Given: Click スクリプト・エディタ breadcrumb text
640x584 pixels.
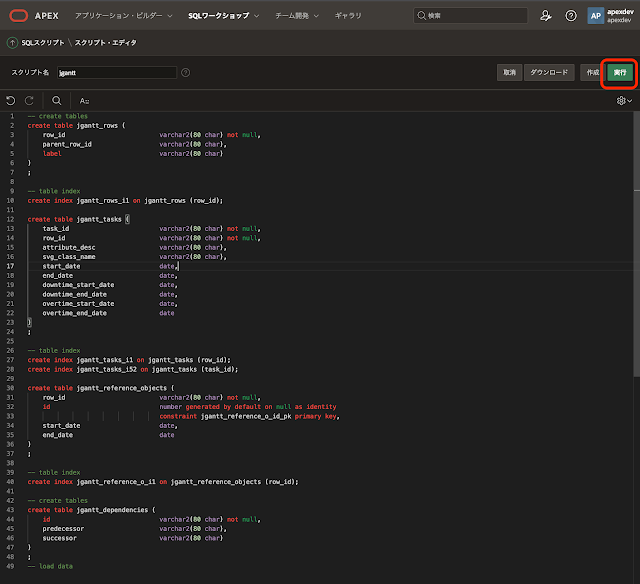Looking at the screenshot, I should pos(105,42).
